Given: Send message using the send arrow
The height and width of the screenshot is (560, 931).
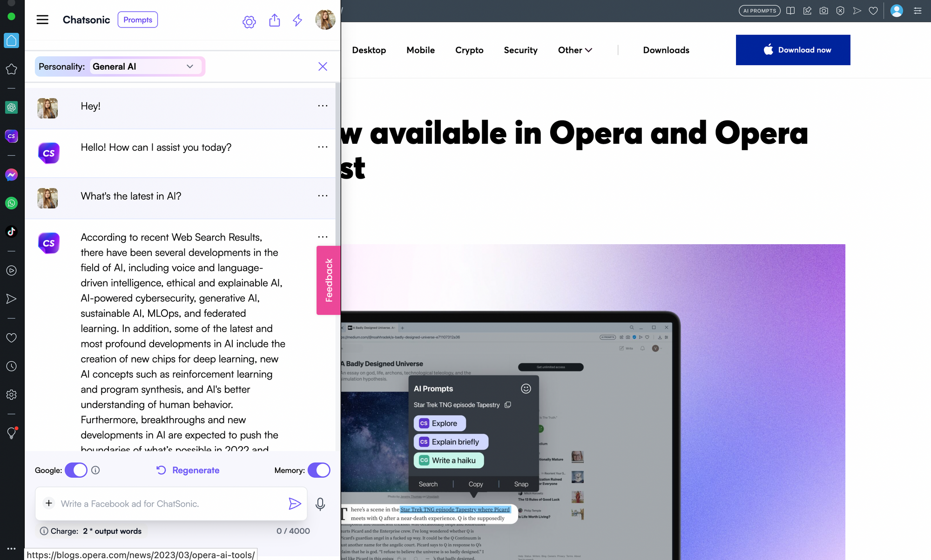Looking at the screenshot, I should [295, 504].
